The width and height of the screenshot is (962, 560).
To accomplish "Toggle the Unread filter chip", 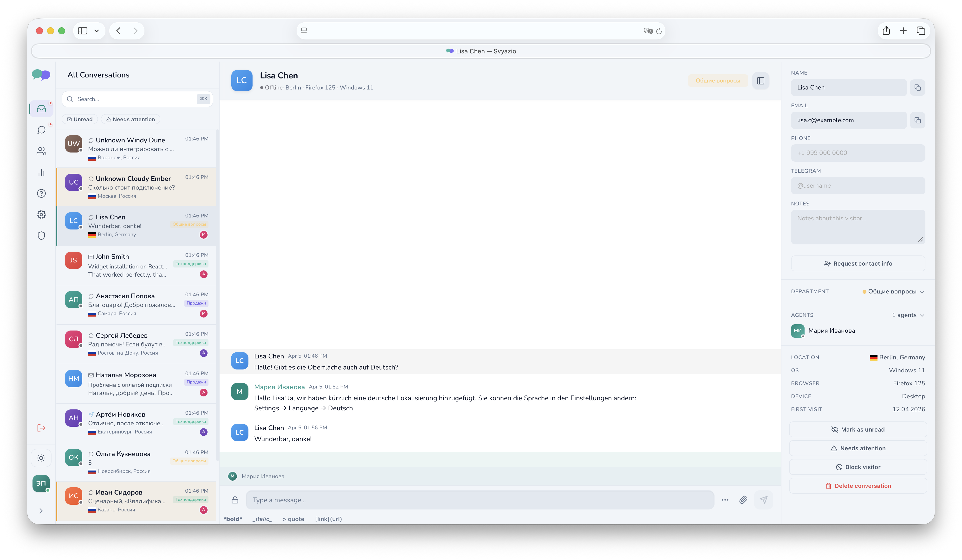I will pos(80,119).
